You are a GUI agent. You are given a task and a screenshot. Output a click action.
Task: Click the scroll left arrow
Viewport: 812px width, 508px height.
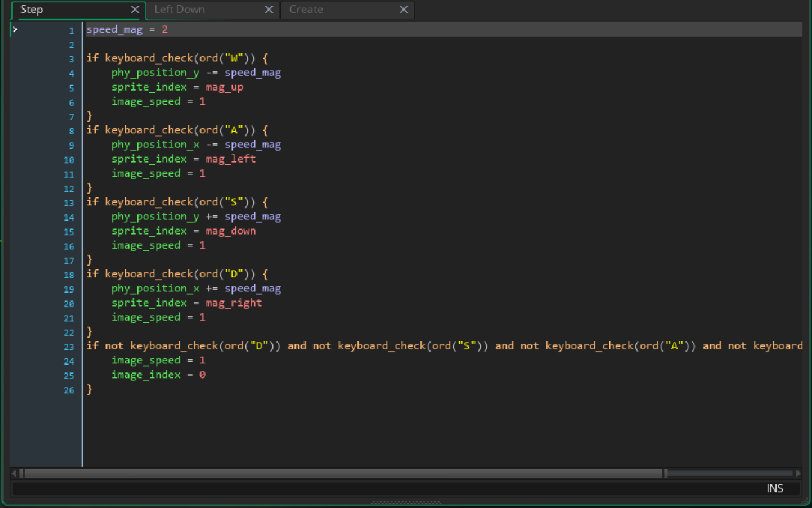click(x=14, y=474)
